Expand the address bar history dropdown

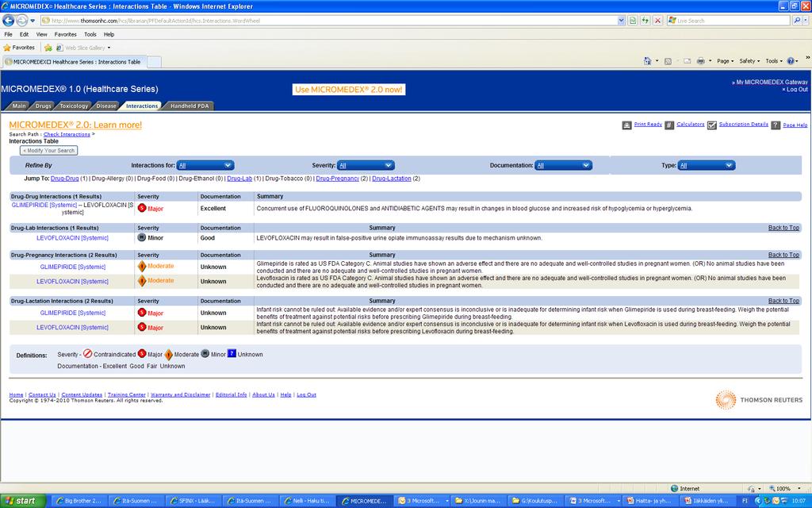(621, 20)
